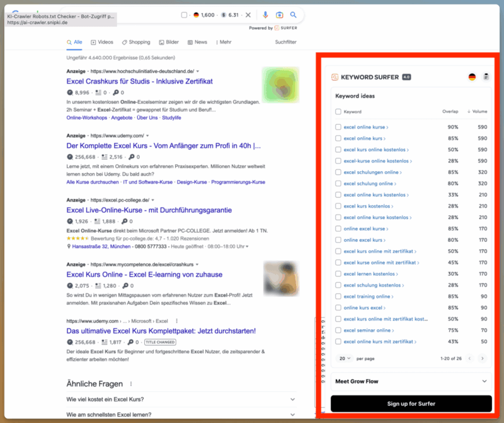The width and height of the screenshot is (504, 423).
Task: Dismiss keyword stats with the X icon
Action: tap(248, 15)
